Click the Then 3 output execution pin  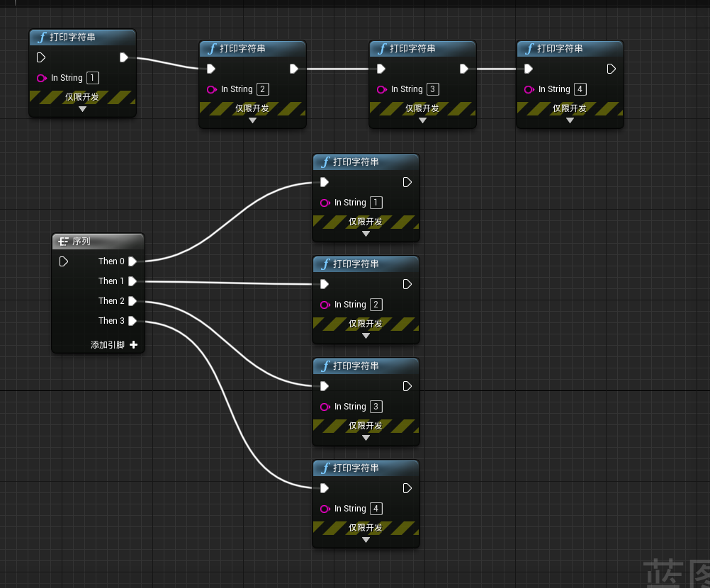pos(133,321)
